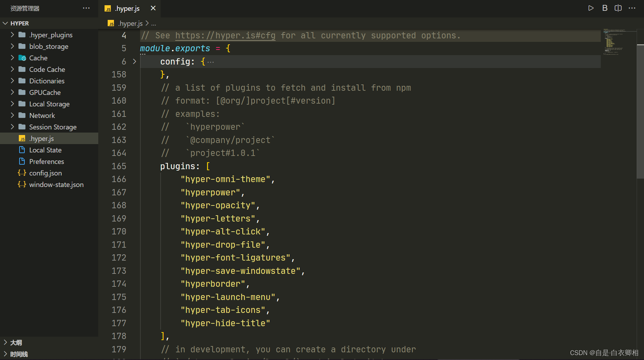Image resolution: width=644 pixels, height=360 pixels.
Task: Click the Code Cache folder icon
Action: coord(22,69)
